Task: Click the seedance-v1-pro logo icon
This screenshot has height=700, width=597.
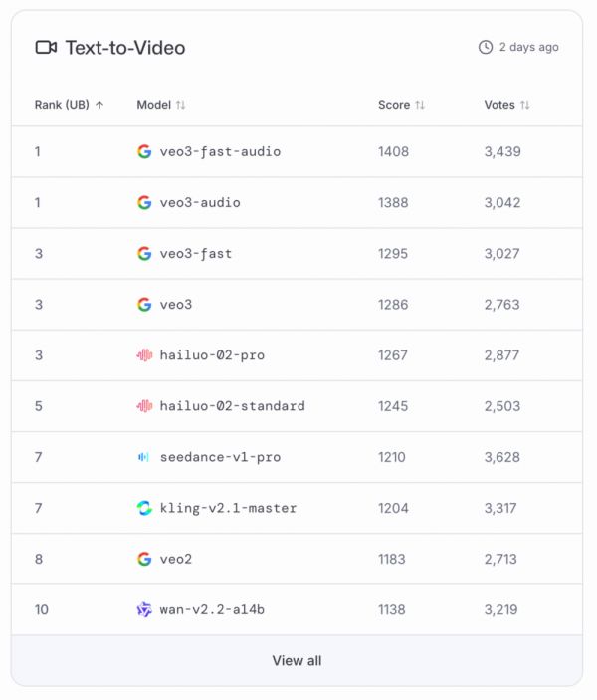Action: click(x=144, y=457)
